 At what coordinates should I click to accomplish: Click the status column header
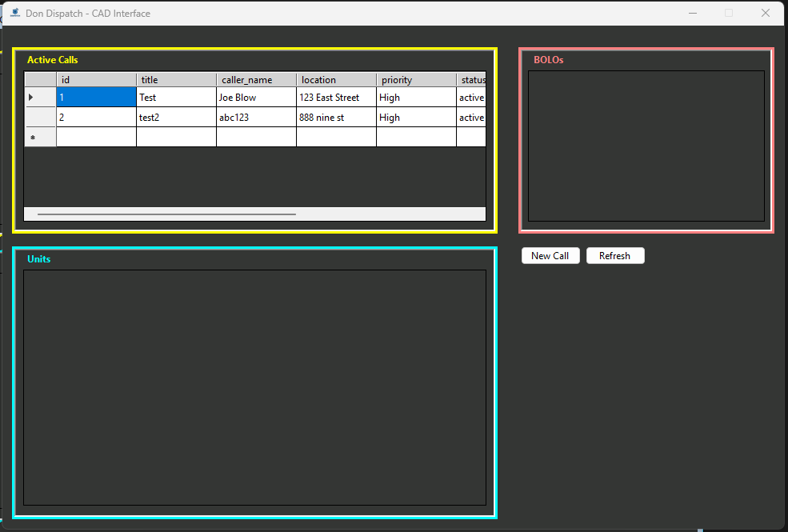[x=471, y=80]
